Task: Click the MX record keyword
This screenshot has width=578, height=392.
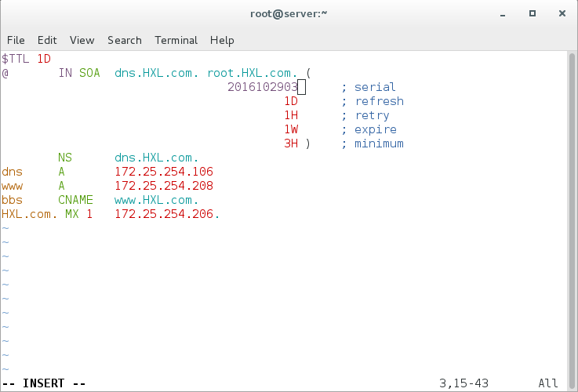Action: (x=72, y=214)
